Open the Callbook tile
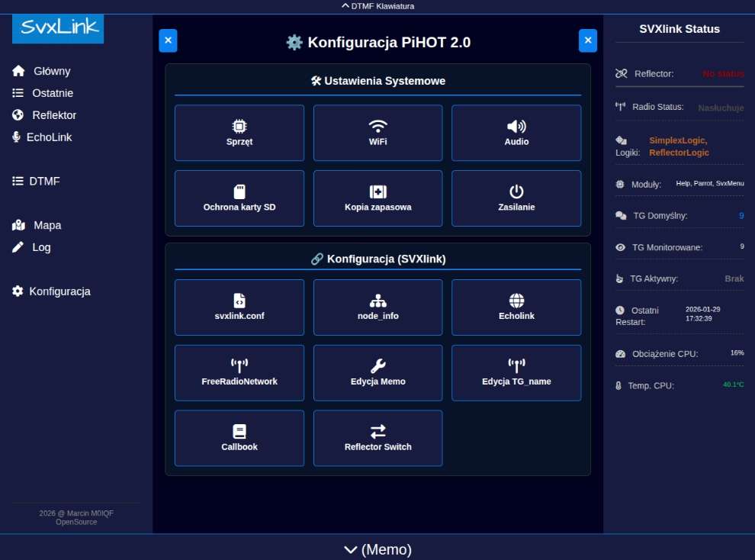 (x=239, y=438)
